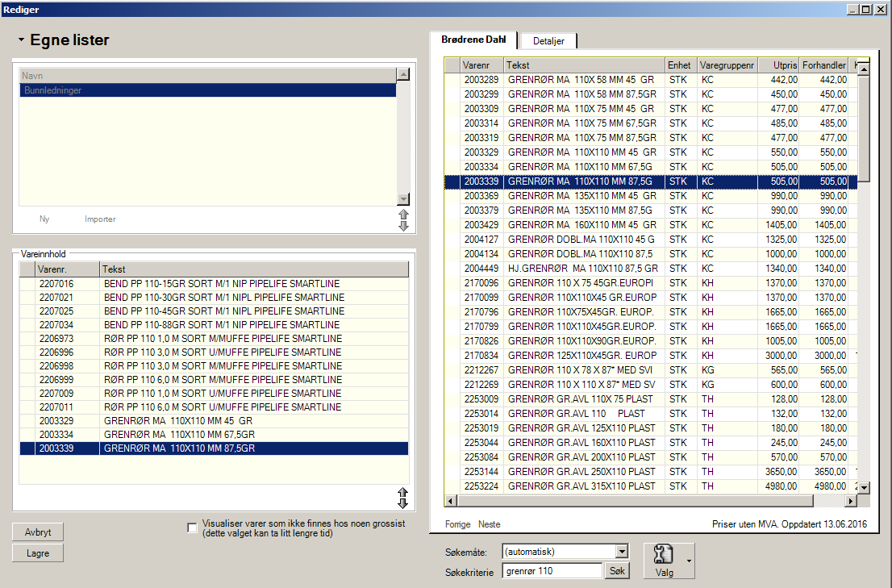Select 2170834 GRENRØR 125X110X45GR row
The width and height of the screenshot is (892, 588).
[x=651, y=356]
